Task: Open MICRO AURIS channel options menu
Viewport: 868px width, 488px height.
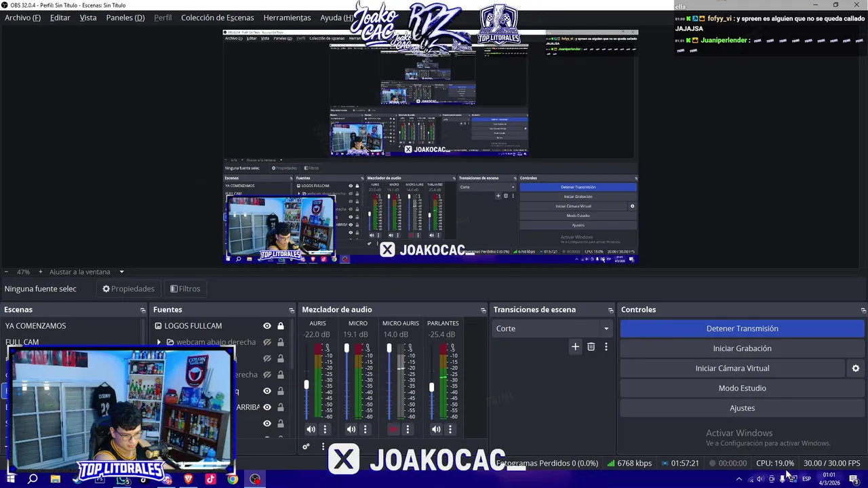Action: click(408, 429)
